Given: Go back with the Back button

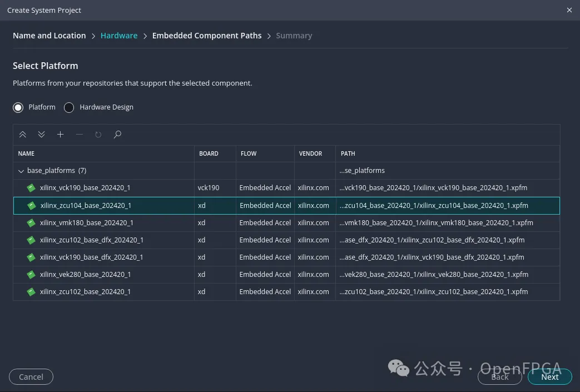Looking at the screenshot, I should click(500, 377).
